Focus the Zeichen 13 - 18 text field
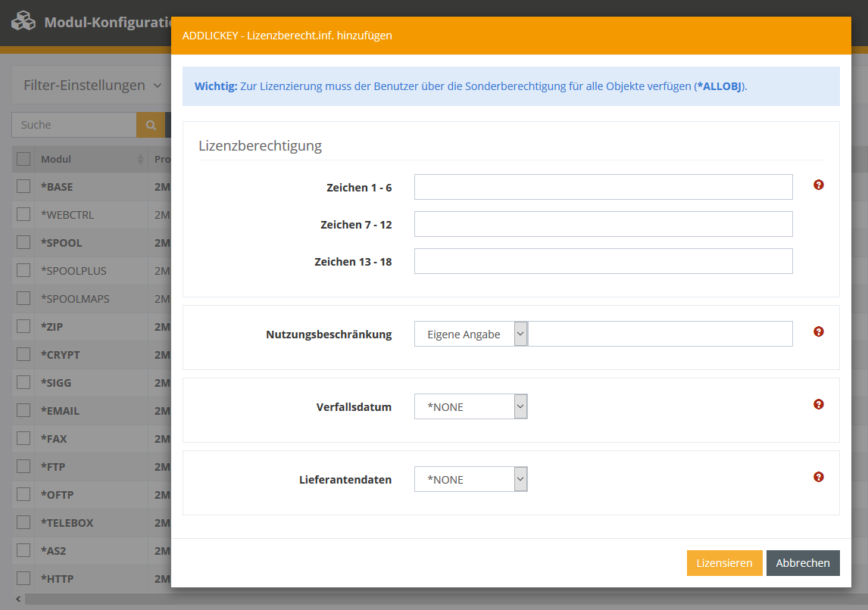 (603, 261)
